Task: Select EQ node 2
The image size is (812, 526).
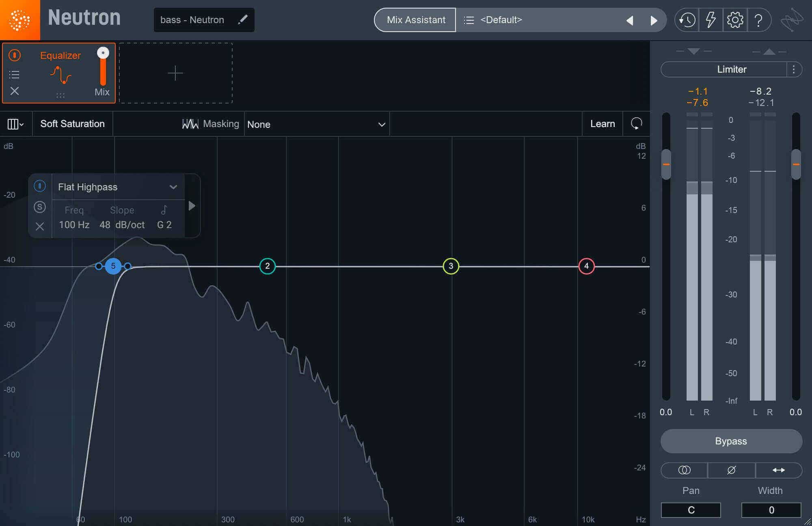Action: (267, 266)
